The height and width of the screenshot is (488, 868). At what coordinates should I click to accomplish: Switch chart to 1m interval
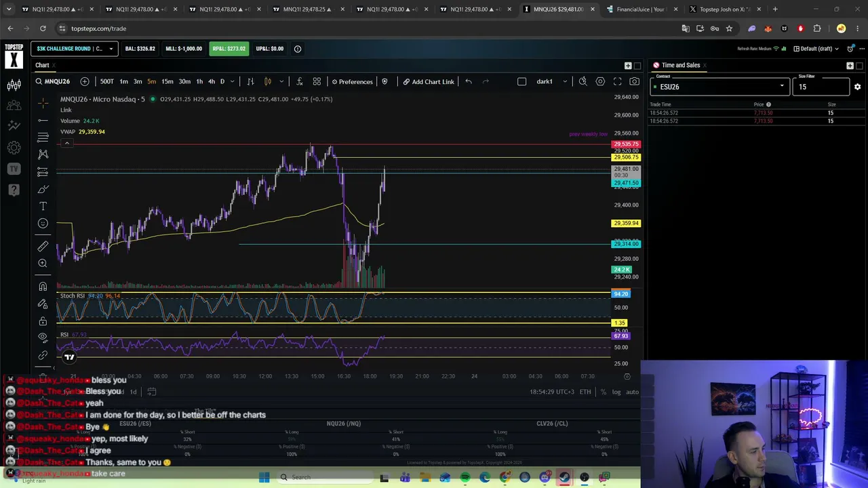[123, 81]
